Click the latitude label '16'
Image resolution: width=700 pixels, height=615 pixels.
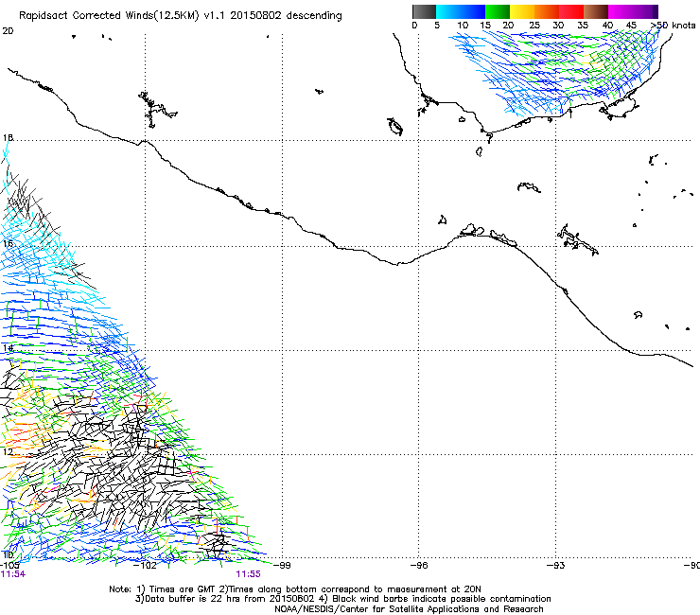8,243
